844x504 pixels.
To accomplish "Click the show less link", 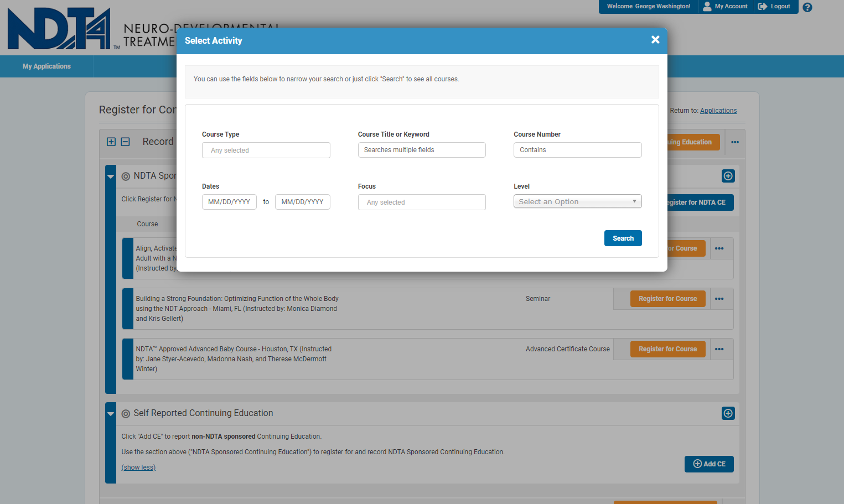I will tap(138, 467).
